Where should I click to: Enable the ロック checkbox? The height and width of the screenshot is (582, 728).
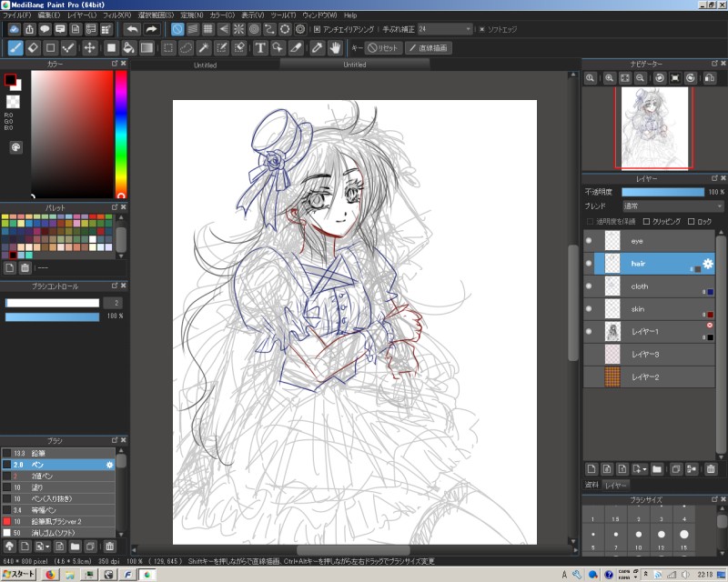691,221
